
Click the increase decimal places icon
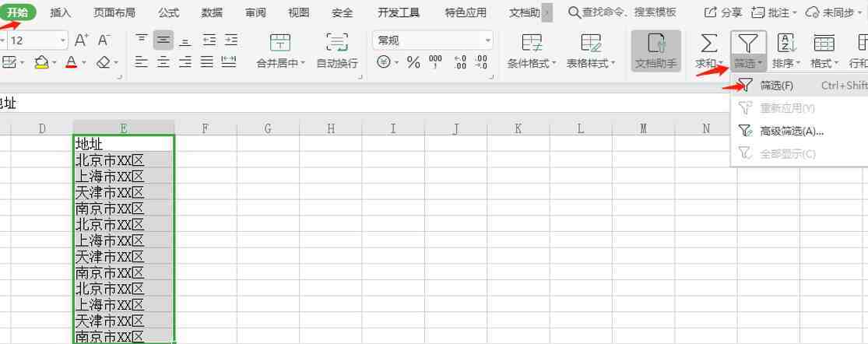[x=460, y=62]
